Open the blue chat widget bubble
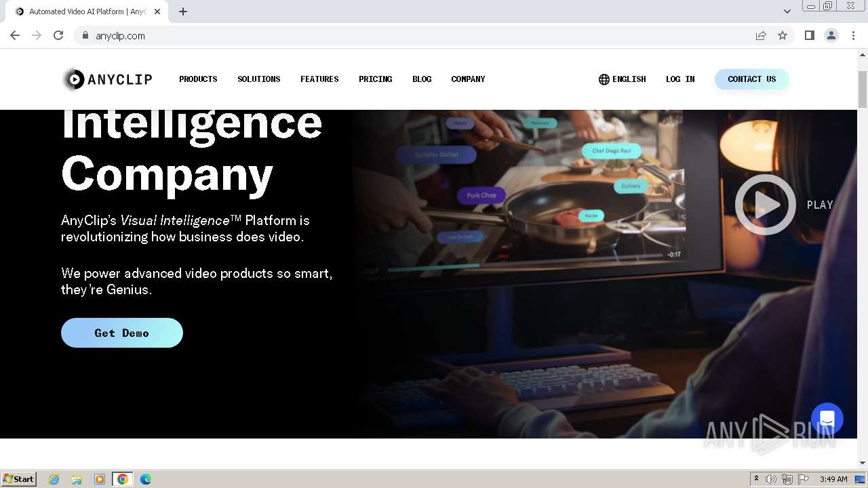The image size is (868, 488). 827,418
